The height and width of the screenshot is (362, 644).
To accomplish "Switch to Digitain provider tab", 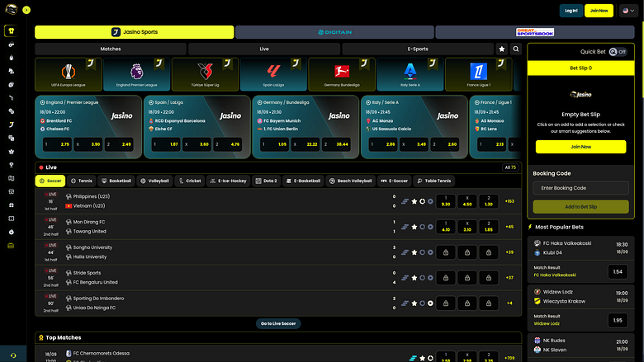I will [x=334, y=32].
